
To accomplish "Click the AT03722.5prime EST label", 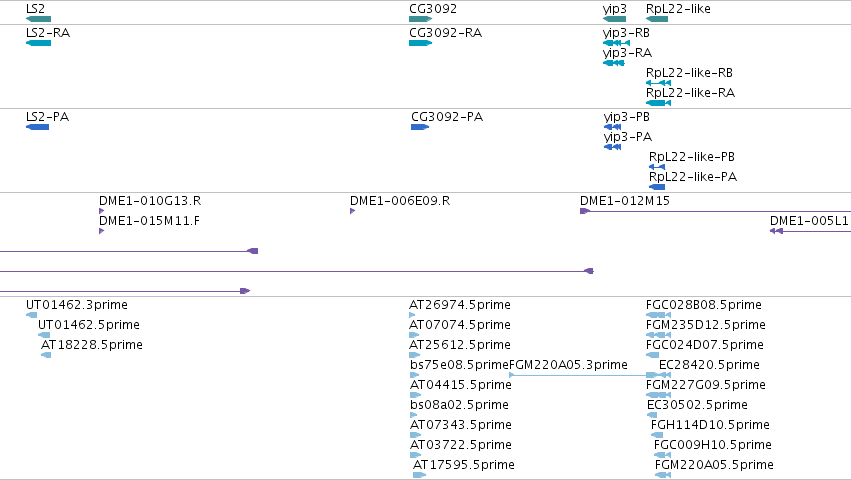I will pos(461,445).
